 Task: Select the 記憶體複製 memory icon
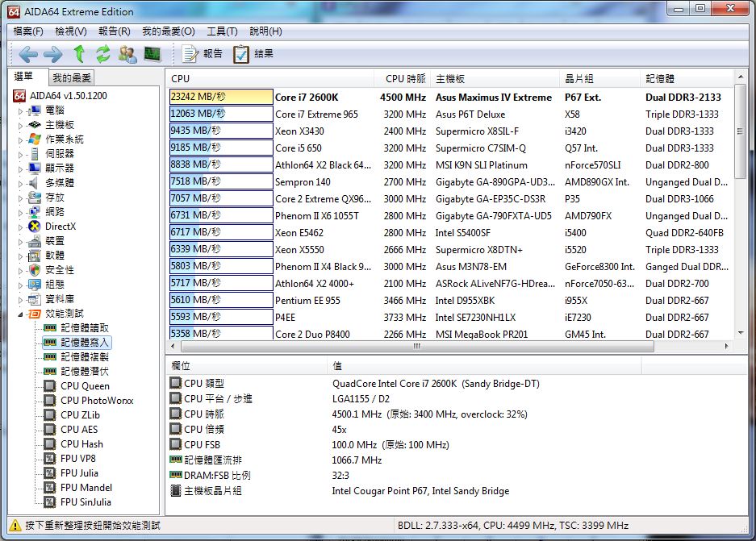pyautogui.click(x=50, y=357)
